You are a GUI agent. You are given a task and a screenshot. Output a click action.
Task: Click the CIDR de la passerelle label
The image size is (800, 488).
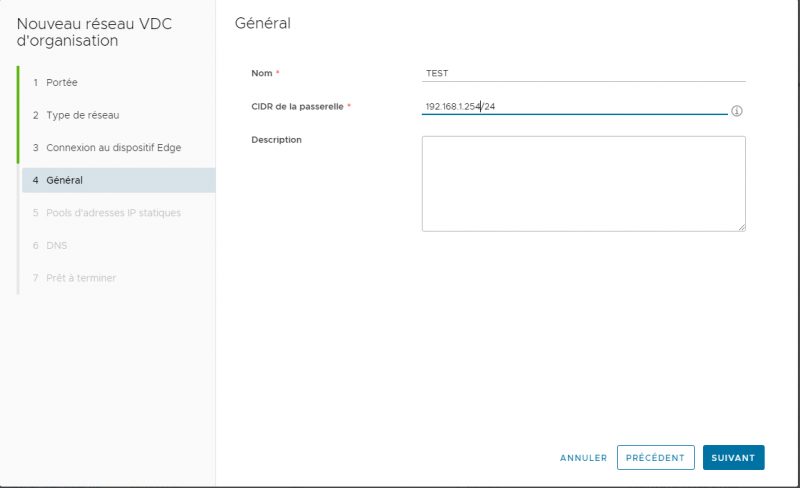pos(297,106)
